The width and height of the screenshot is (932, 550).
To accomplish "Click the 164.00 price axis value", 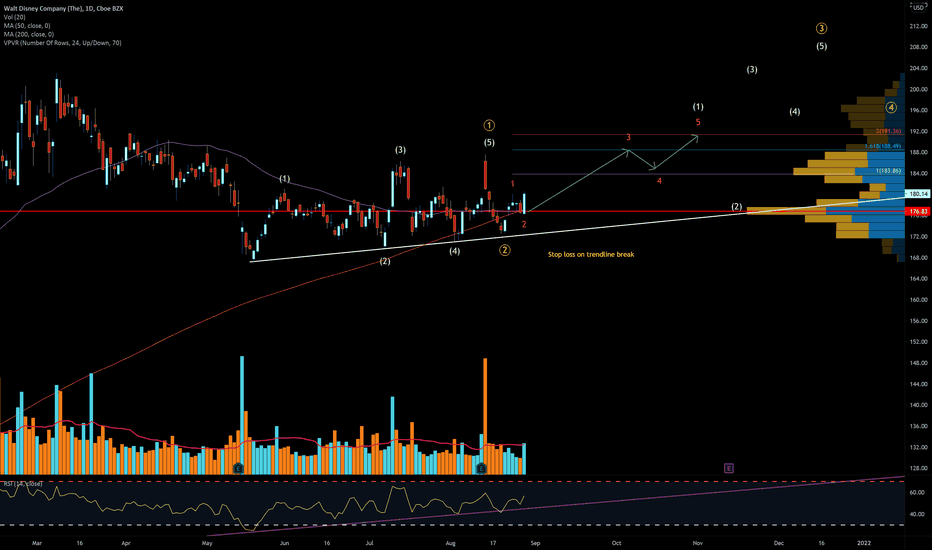I will [918, 278].
